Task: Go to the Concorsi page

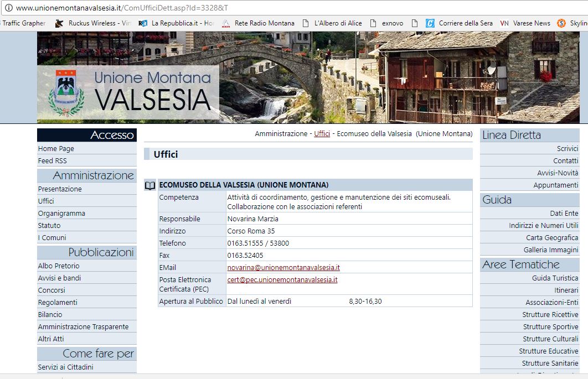Action: coord(51,290)
